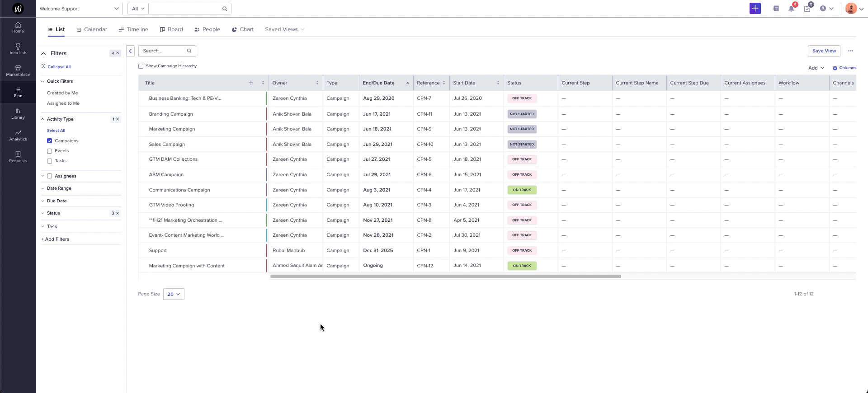Sort by Owner column arrows

[x=317, y=83]
